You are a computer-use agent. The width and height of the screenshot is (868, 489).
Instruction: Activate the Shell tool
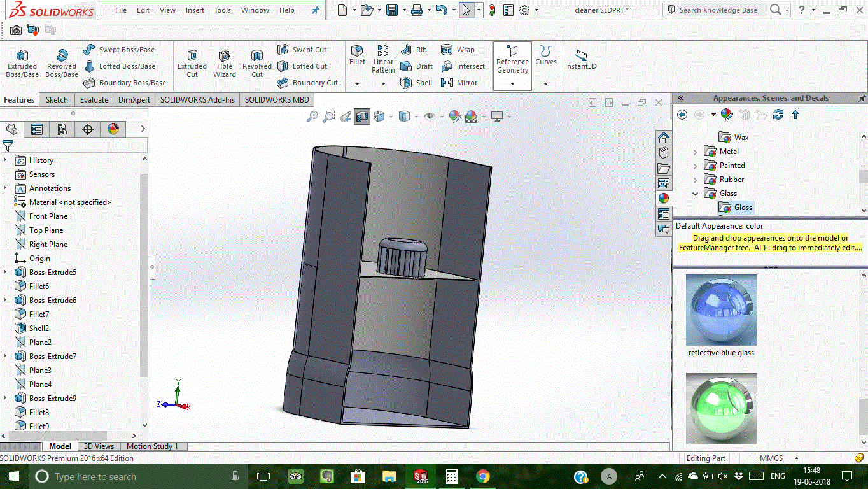(416, 83)
